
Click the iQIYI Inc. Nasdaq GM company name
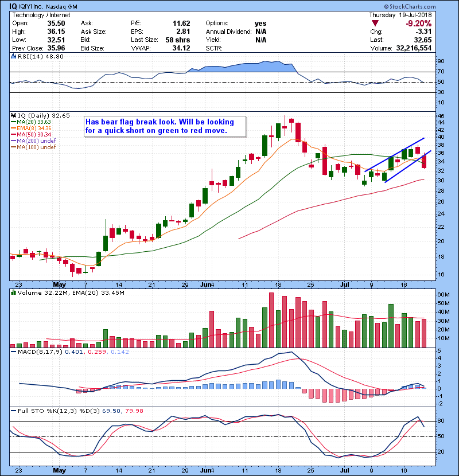(48, 6)
